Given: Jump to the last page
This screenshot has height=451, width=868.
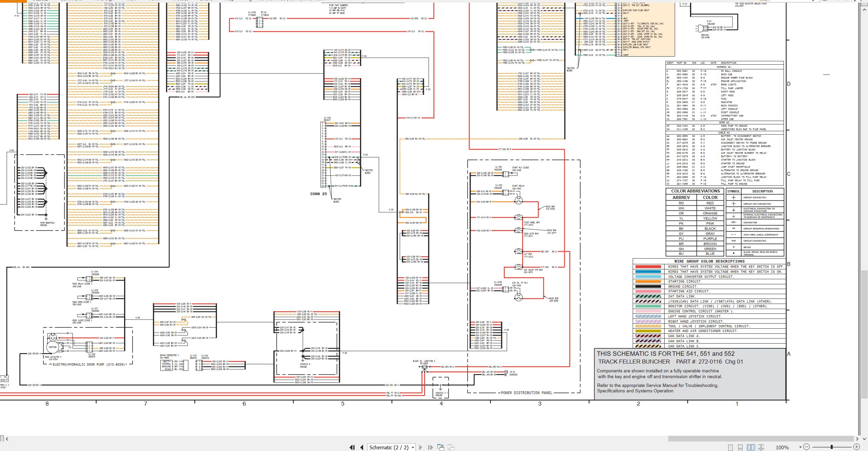Looking at the screenshot, I should pos(430,447).
